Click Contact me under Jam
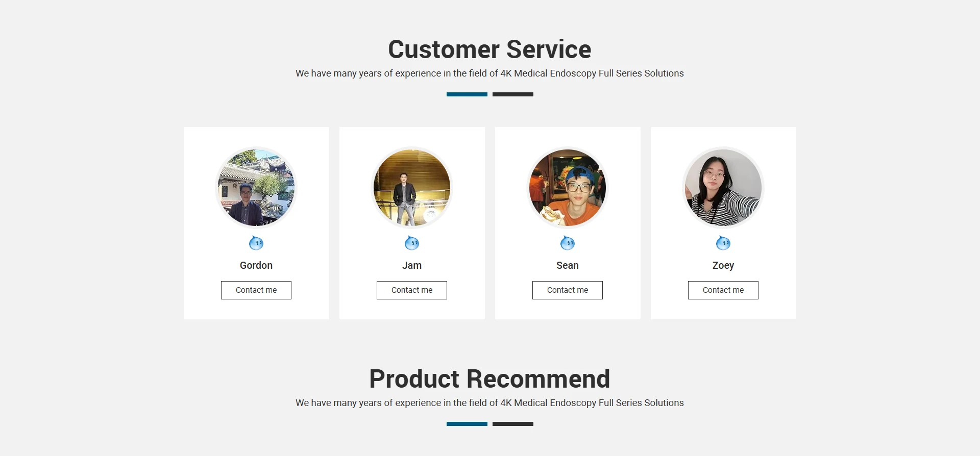Viewport: 980px width, 456px height. click(x=412, y=290)
